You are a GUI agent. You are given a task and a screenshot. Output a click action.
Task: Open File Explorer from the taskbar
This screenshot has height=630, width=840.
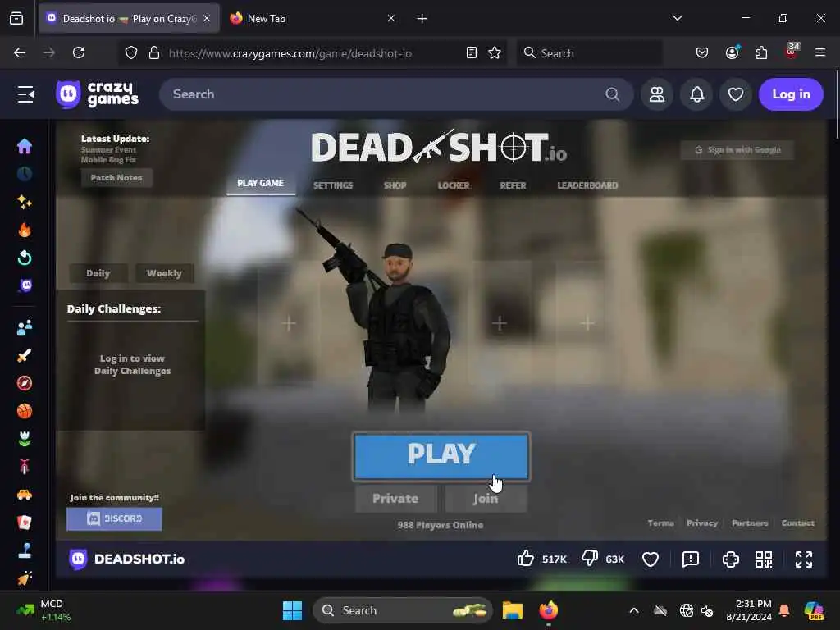click(x=512, y=610)
